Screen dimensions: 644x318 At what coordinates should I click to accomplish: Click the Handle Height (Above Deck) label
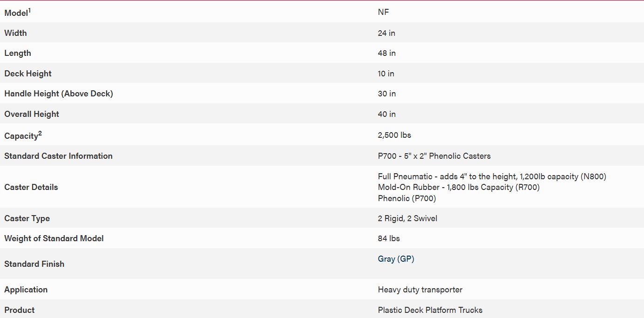coord(59,94)
